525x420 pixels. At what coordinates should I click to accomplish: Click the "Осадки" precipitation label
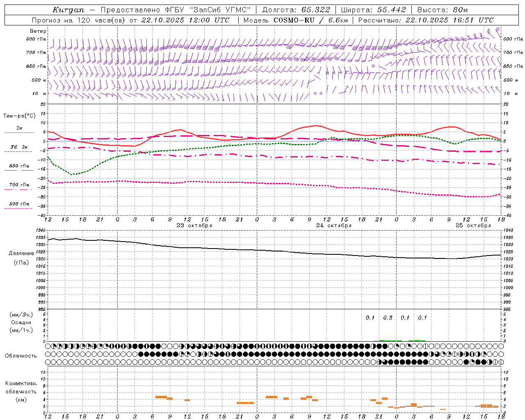21,322
